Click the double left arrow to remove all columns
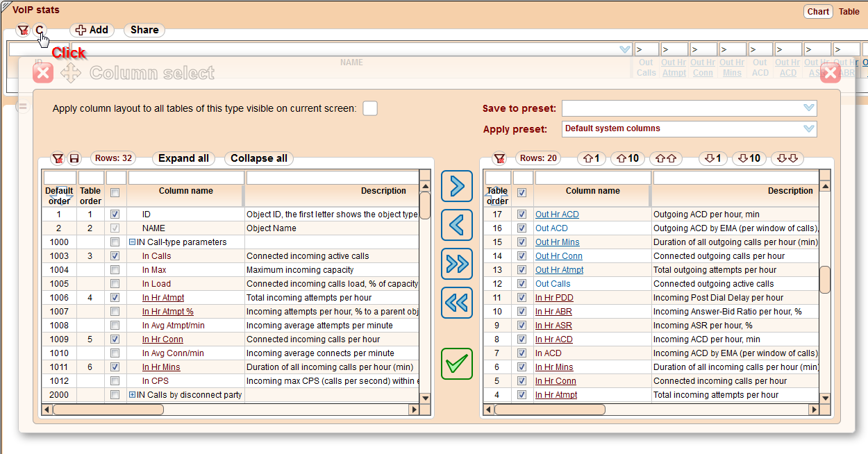This screenshot has width=868, height=454. point(456,302)
